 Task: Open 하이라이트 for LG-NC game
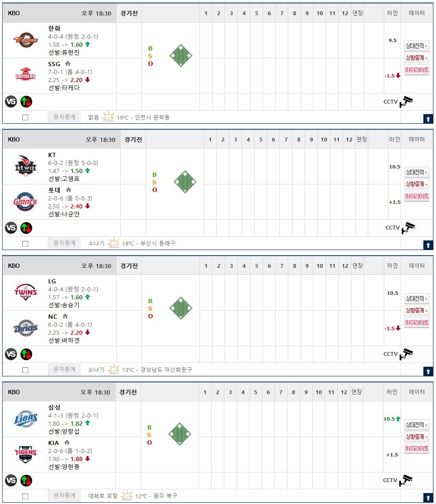coord(417,323)
